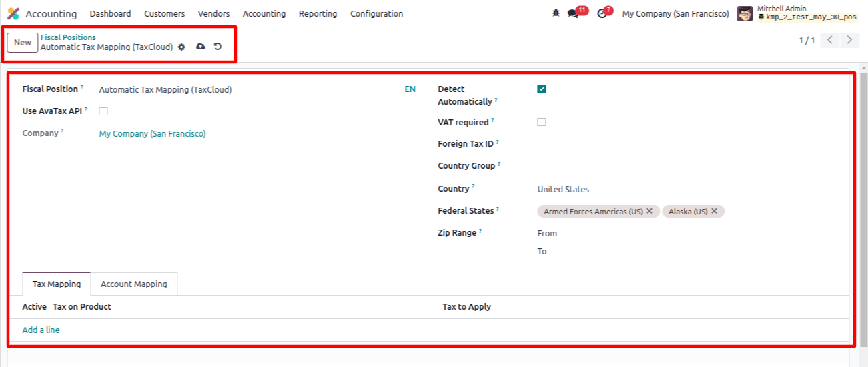Image resolution: width=868 pixels, height=367 pixels.
Task: Go to previous record arrow
Action: (830, 40)
